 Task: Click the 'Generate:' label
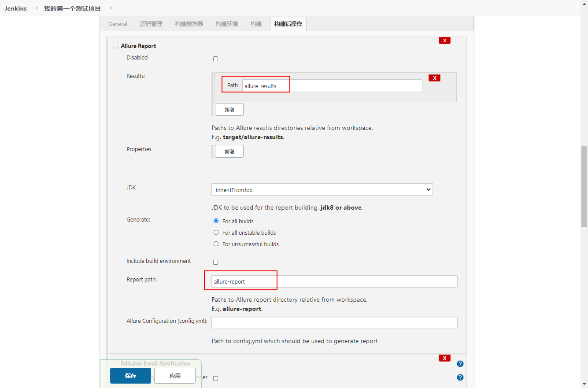[x=138, y=219]
